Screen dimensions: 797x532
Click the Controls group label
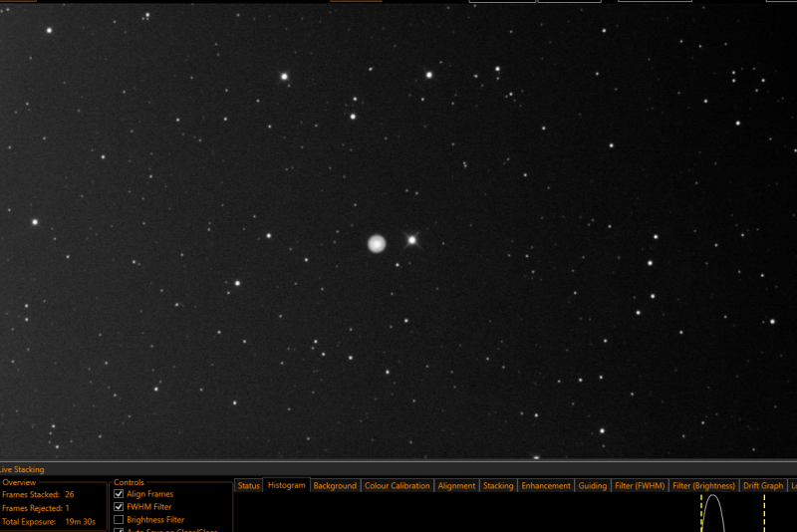(x=129, y=482)
